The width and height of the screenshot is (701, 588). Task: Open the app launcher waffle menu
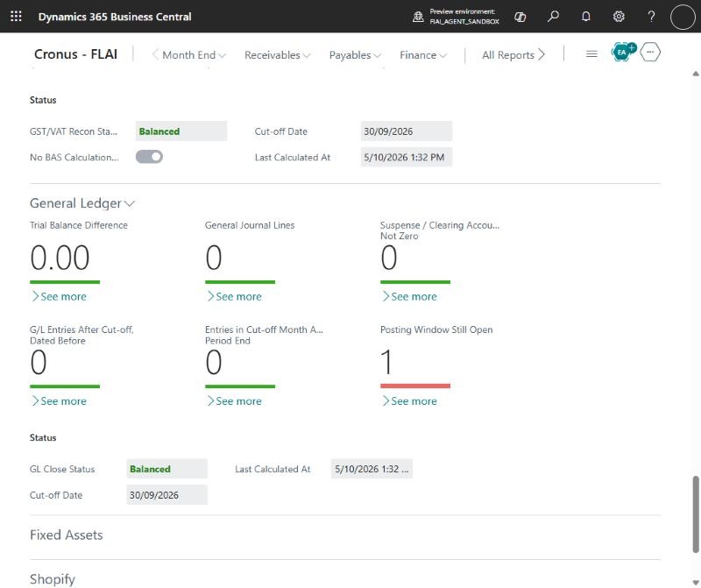(x=16, y=17)
